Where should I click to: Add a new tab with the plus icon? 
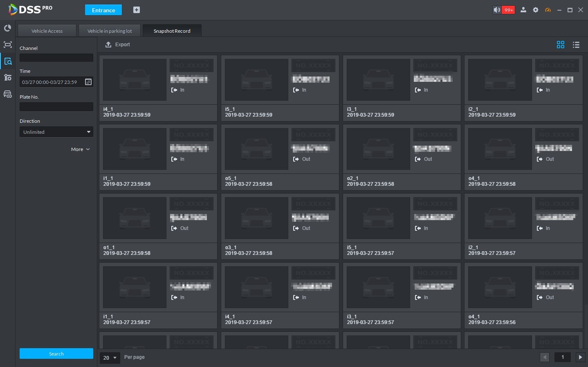tap(137, 10)
